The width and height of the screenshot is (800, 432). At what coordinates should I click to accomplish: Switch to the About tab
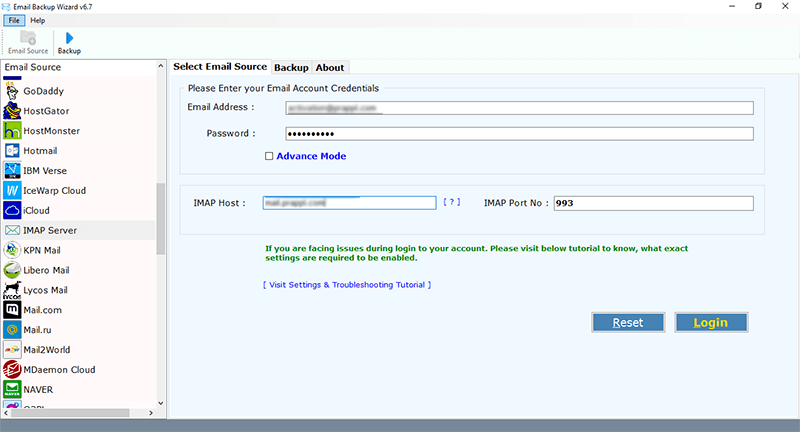pos(330,67)
